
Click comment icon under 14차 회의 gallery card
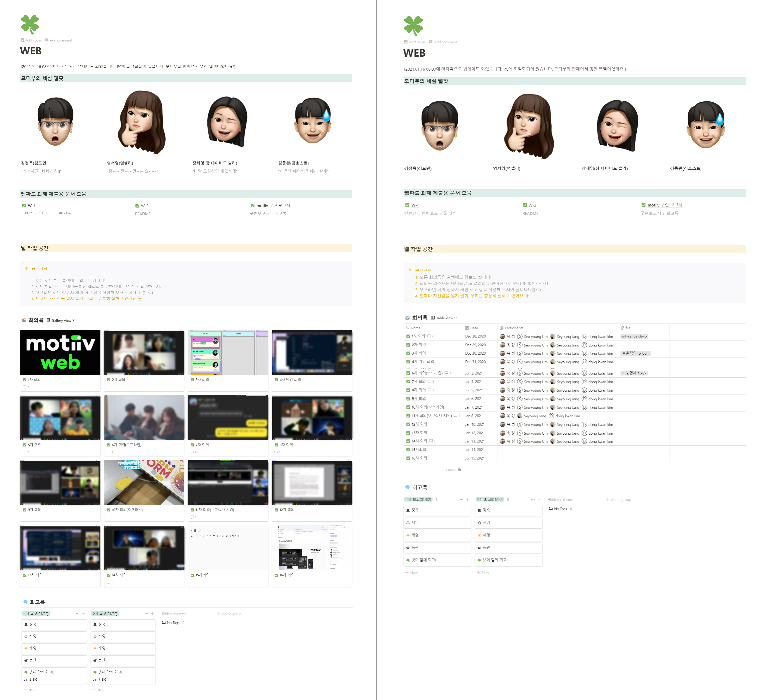tap(109, 582)
